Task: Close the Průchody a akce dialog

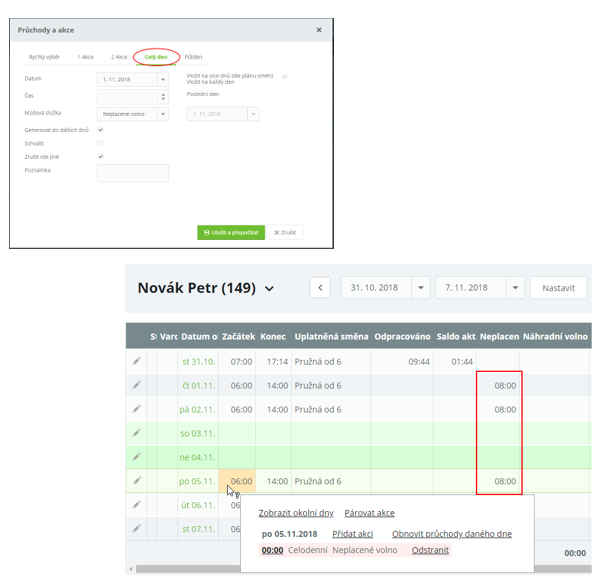Action: tap(319, 30)
